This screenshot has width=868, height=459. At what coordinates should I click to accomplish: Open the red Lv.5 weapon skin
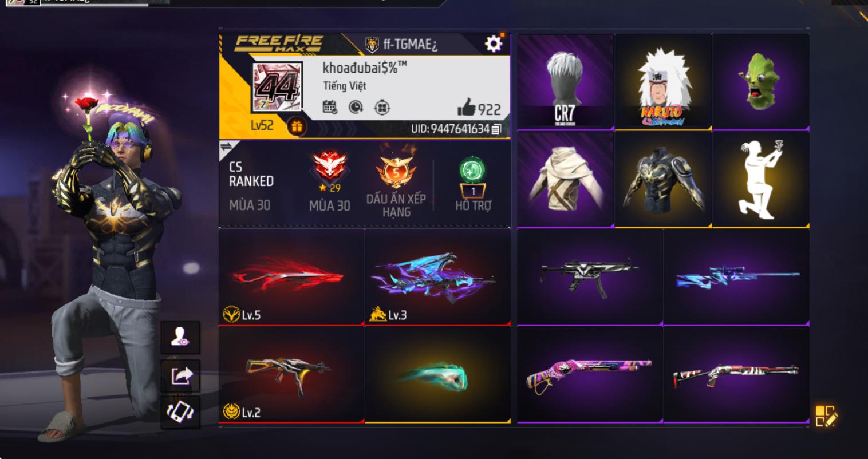coord(291,277)
